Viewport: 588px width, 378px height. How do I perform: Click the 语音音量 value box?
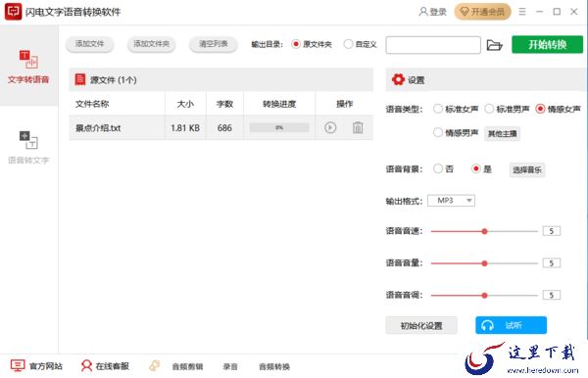pyautogui.click(x=551, y=263)
